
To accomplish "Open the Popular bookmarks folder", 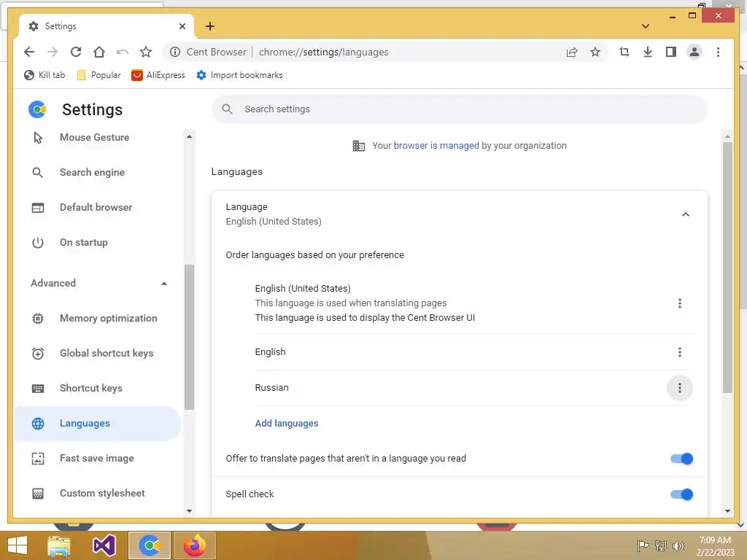I will [98, 75].
